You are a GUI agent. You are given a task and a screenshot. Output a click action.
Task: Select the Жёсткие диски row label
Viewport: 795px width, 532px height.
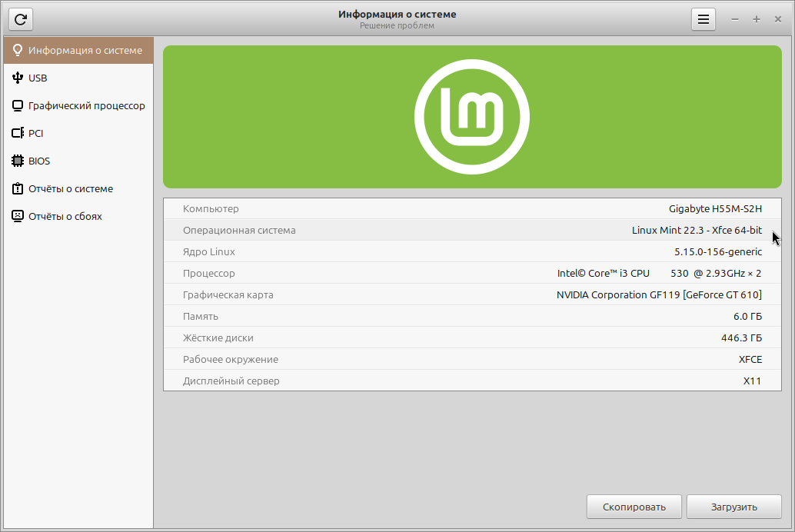pyautogui.click(x=218, y=337)
